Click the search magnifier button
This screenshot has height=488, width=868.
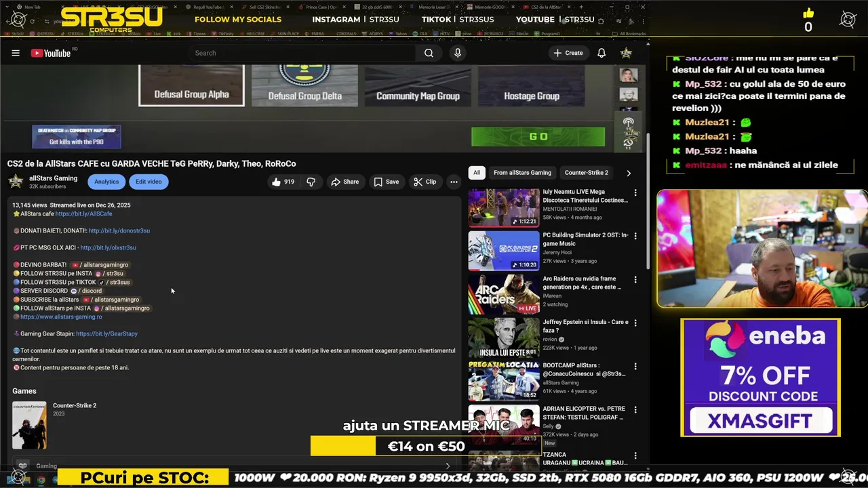point(429,53)
